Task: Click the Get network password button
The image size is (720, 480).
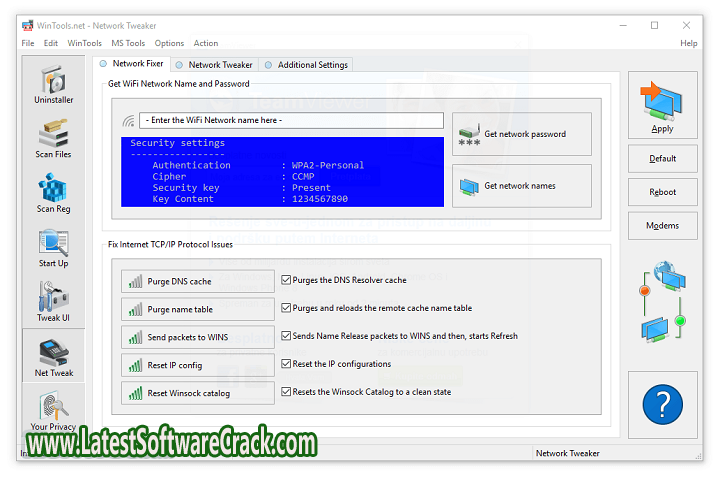Action: (522, 134)
